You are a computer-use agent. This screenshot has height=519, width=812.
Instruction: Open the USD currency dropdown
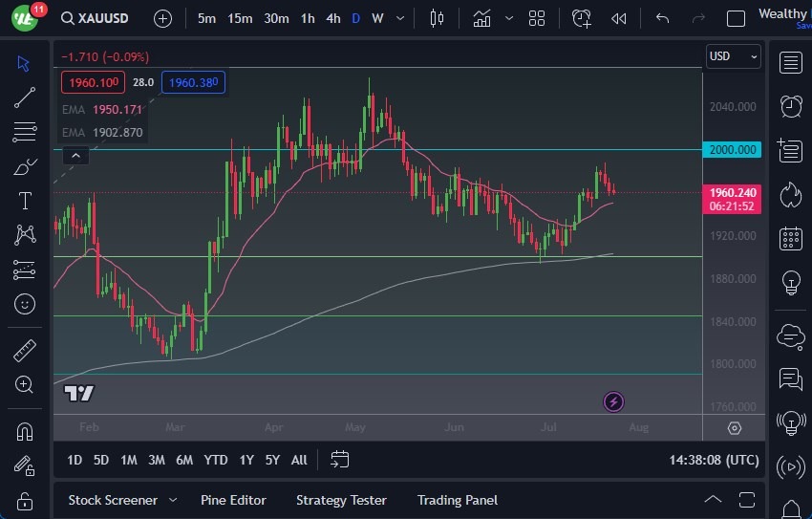[x=733, y=56]
